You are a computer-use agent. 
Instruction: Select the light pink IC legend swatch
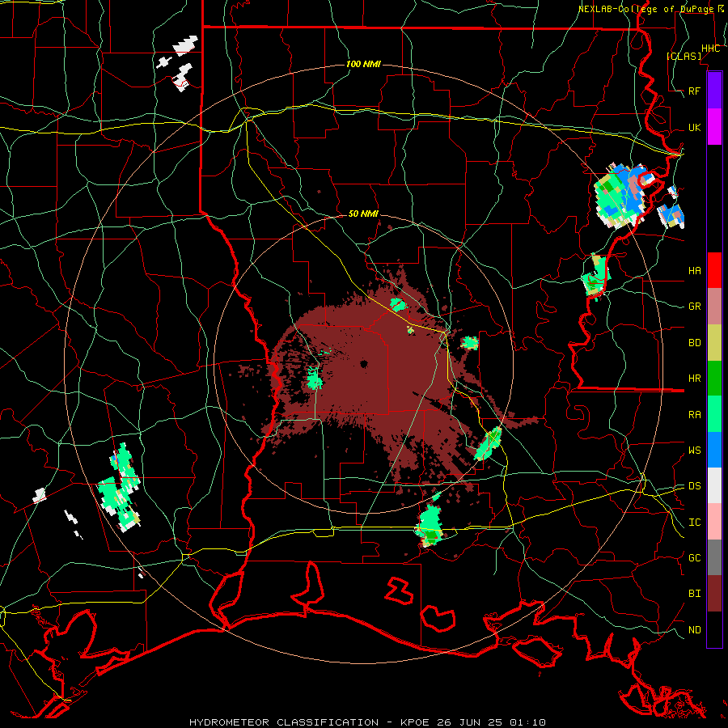coord(714,522)
